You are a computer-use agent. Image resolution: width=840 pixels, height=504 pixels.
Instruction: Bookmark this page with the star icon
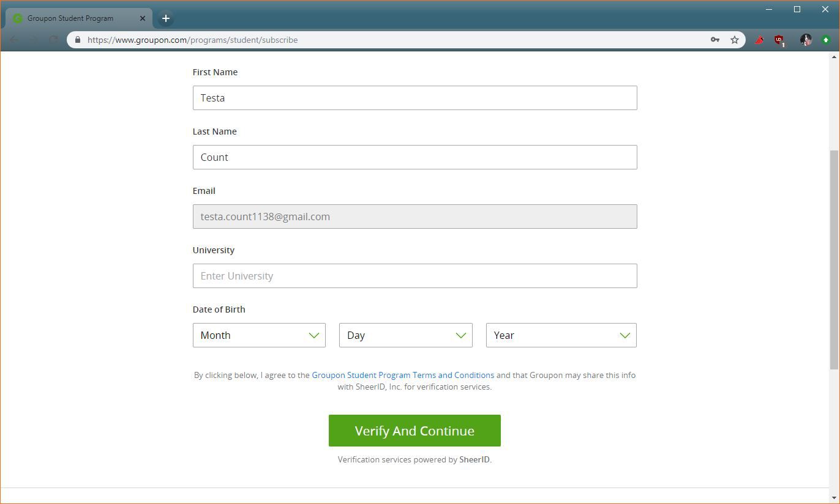click(735, 40)
